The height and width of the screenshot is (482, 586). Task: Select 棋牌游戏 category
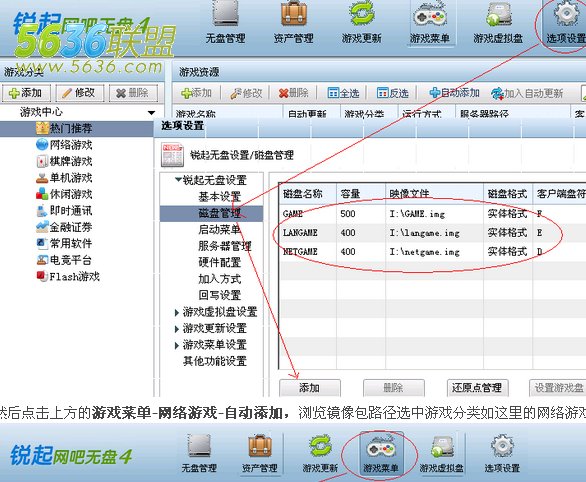[64, 161]
